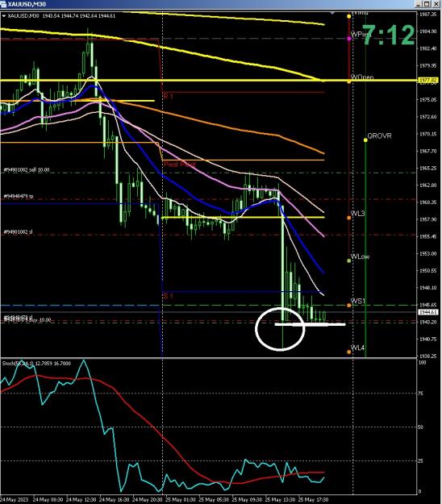Screen dimensions: 442x504
Task: Click the 1970.15 price scale label
Action: coord(427,134)
